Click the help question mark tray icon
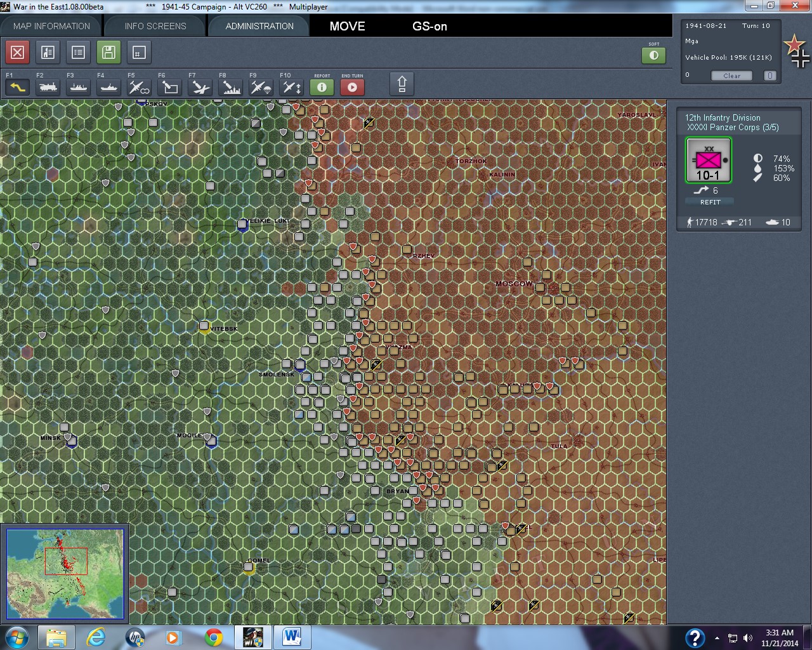 tap(695, 637)
